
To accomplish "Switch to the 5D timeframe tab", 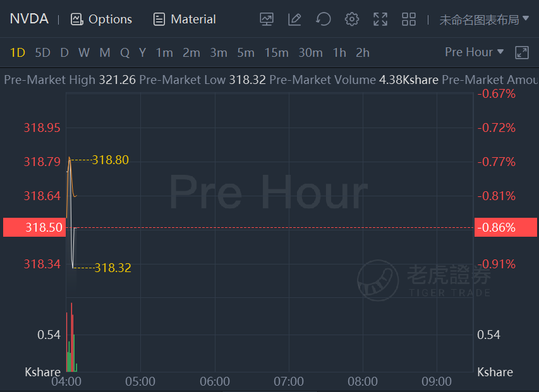I will [x=42, y=53].
